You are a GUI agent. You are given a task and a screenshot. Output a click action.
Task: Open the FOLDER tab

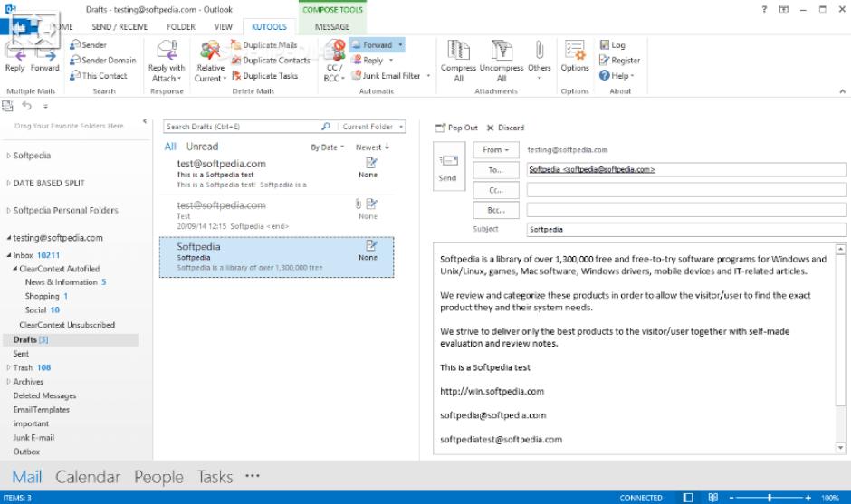point(181,26)
